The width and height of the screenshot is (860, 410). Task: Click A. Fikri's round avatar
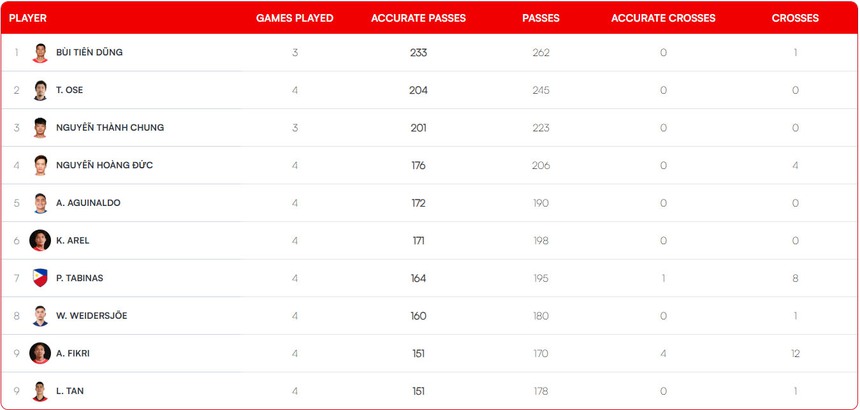pyautogui.click(x=40, y=353)
